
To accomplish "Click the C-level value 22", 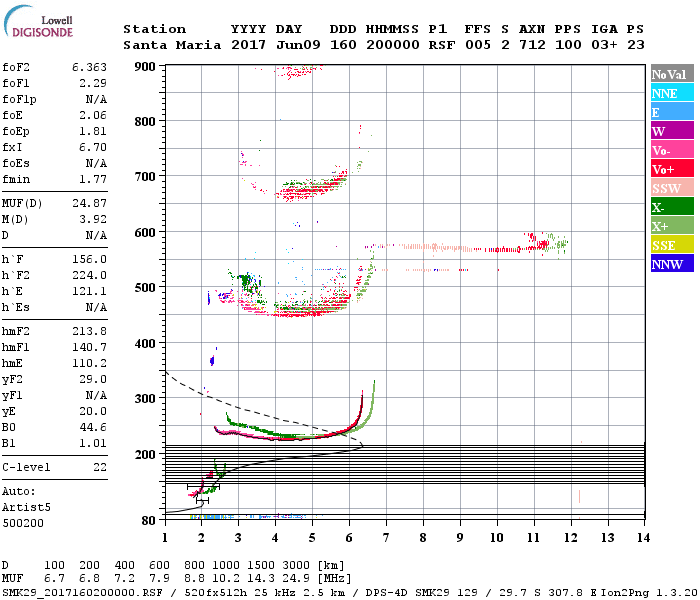I will tap(100, 468).
